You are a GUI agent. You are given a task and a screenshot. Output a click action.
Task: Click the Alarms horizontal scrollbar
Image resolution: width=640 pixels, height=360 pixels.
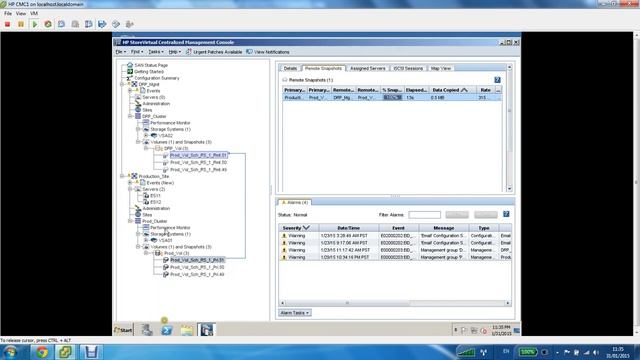click(395, 303)
